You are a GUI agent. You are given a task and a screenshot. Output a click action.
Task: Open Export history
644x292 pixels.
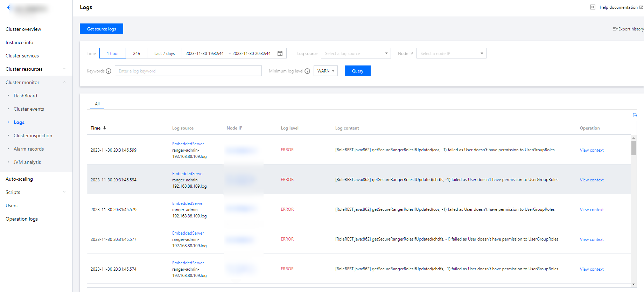pyautogui.click(x=628, y=29)
